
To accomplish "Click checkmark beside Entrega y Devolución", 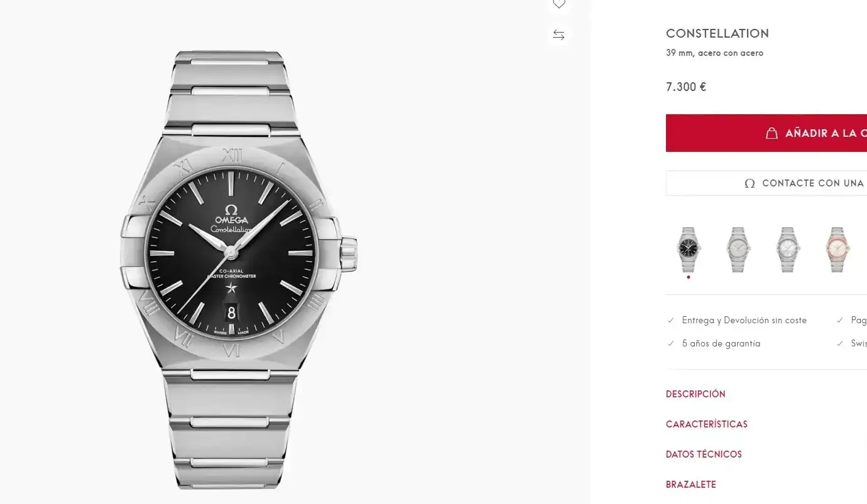I will [x=671, y=321].
